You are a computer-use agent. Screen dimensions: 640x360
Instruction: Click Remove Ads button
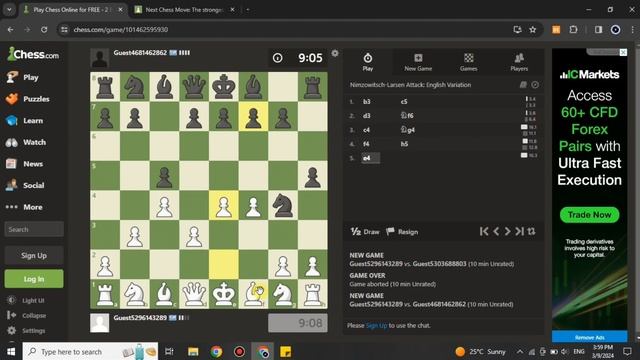coord(589,337)
